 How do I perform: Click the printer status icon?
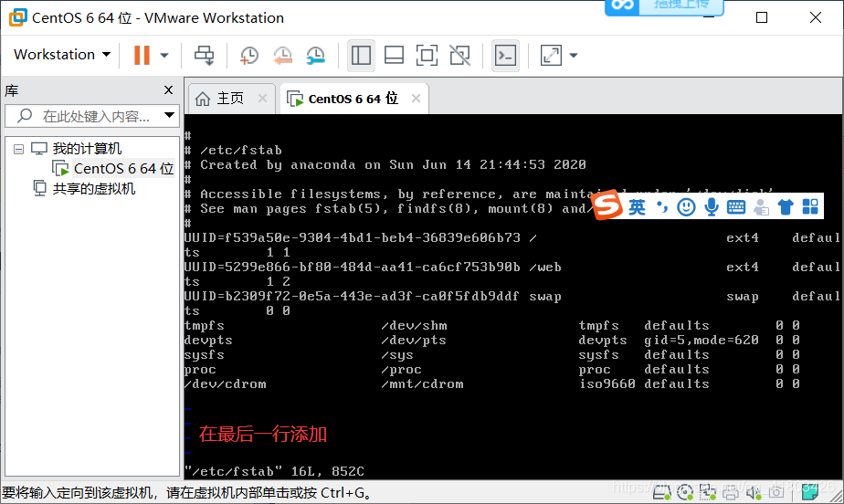(x=731, y=491)
